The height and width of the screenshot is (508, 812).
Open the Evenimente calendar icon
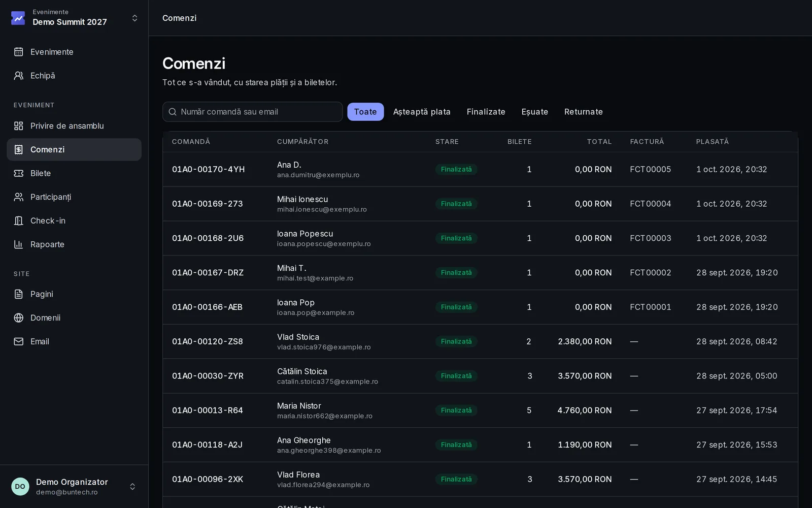tap(19, 52)
